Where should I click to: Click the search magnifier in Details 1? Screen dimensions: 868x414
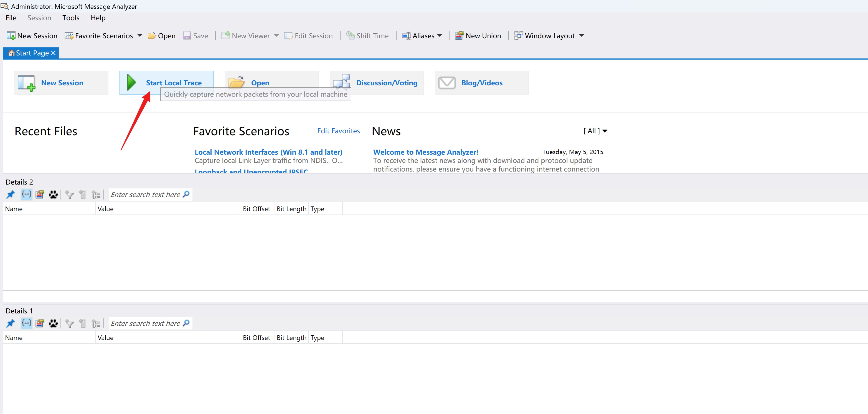pyautogui.click(x=186, y=323)
